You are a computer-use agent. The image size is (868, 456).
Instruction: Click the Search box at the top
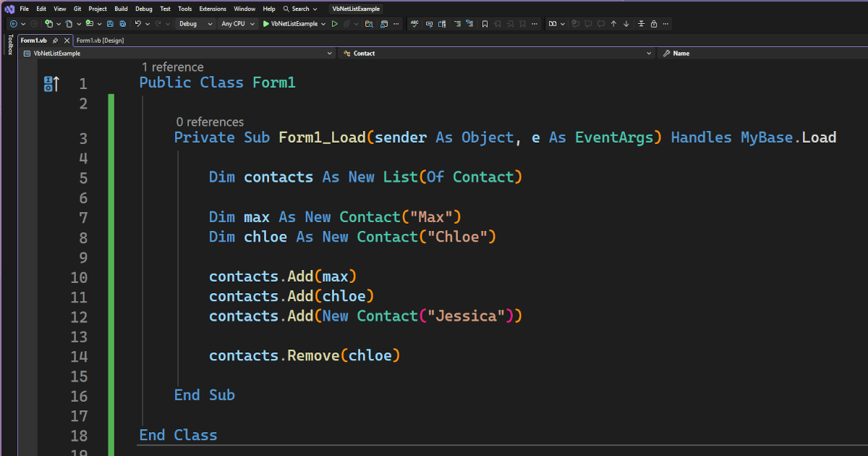[301, 8]
